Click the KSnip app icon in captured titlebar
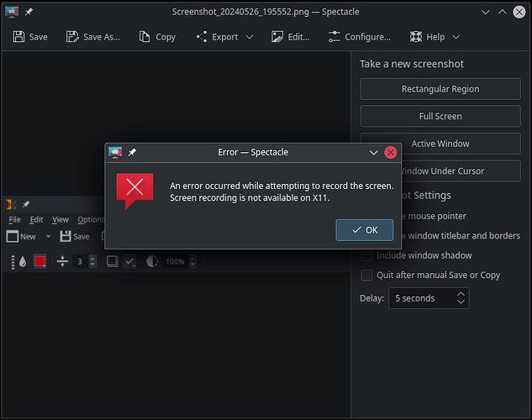This screenshot has width=532, height=420. tap(11, 204)
